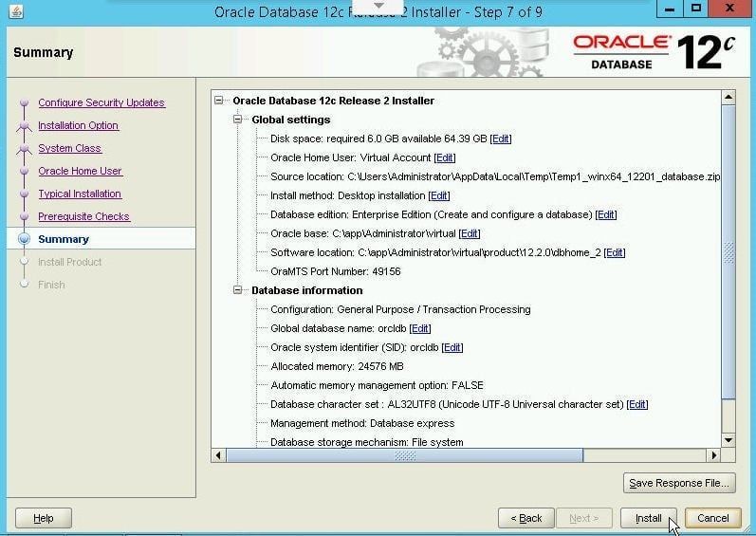Click the Install button
This screenshot has height=536, width=756.
(x=649, y=518)
